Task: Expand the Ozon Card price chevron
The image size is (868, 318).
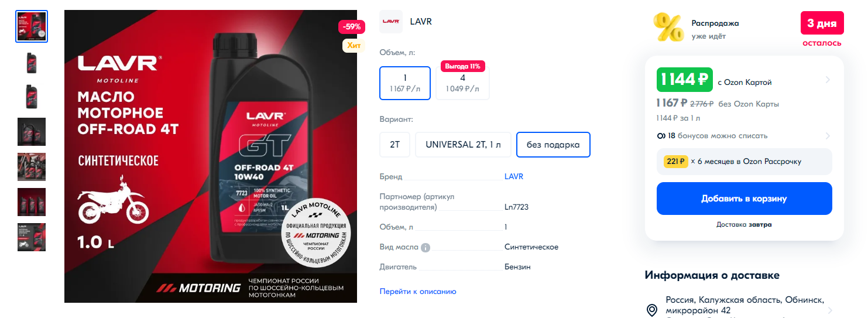Action: (x=828, y=80)
